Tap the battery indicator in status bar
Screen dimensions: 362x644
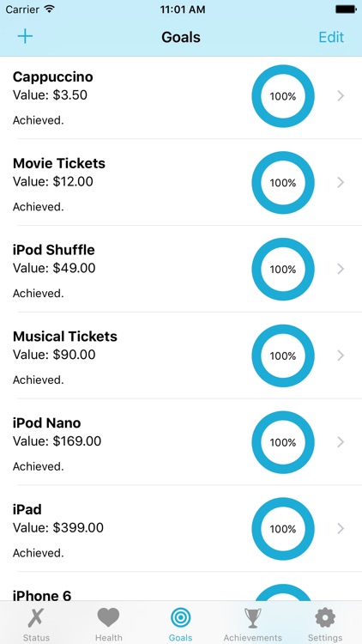pyautogui.click(x=346, y=9)
